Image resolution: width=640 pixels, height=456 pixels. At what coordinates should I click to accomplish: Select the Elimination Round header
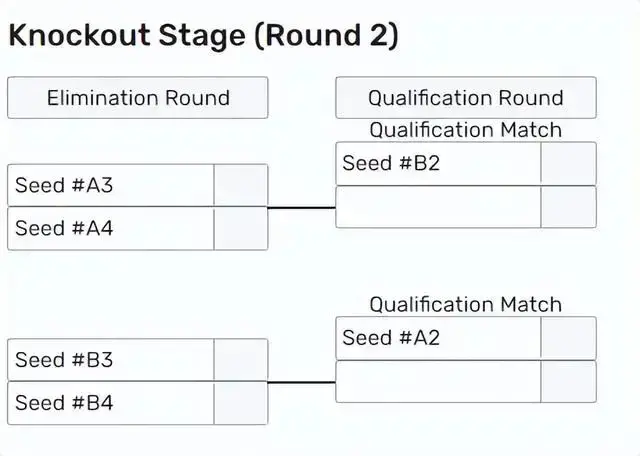[138, 98]
